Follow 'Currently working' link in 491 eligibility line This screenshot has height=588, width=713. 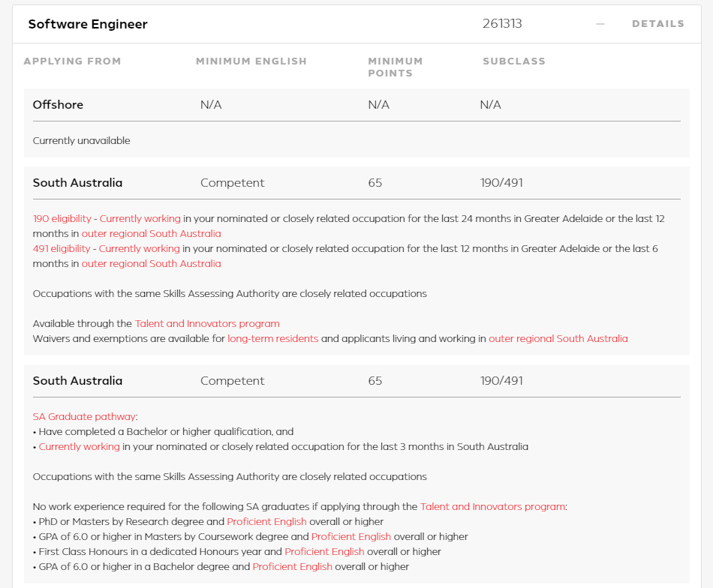(139, 248)
